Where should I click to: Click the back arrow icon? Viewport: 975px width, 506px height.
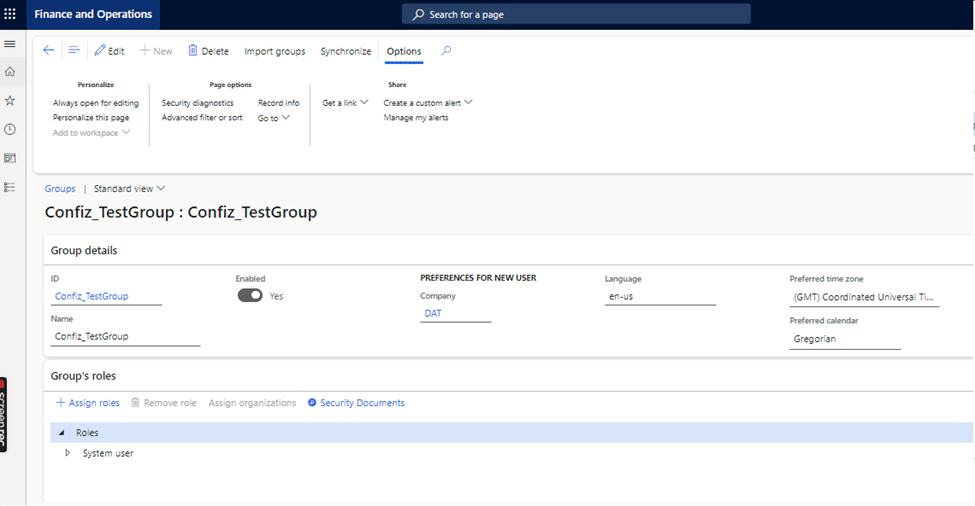coord(49,50)
